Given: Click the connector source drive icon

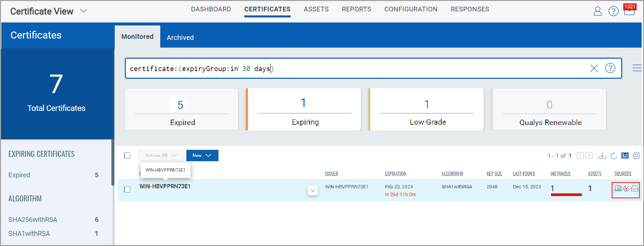Looking at the screenshot, I should coord(635,189).
